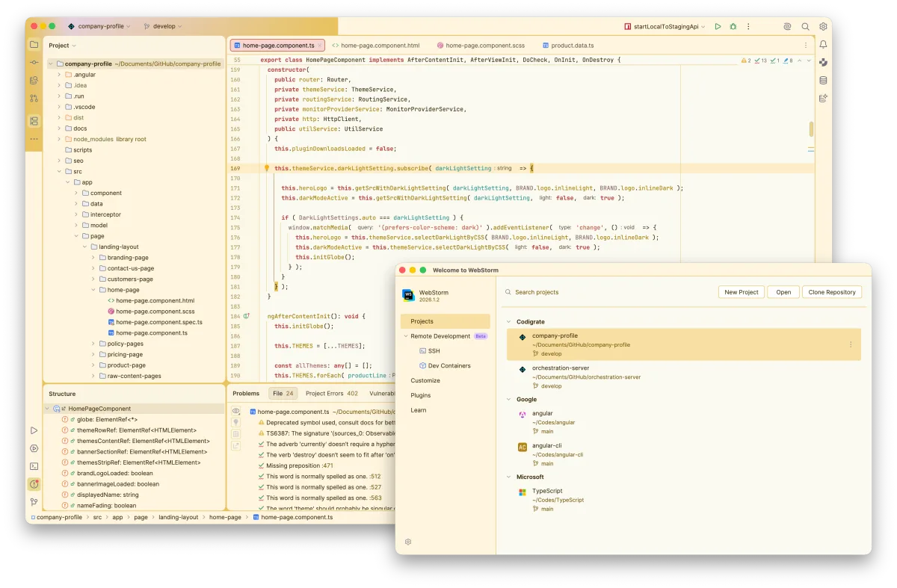Open the company-profile project dropdown in title bar
The width and height of the screenshot is (897, 588).
coord(99,26)
